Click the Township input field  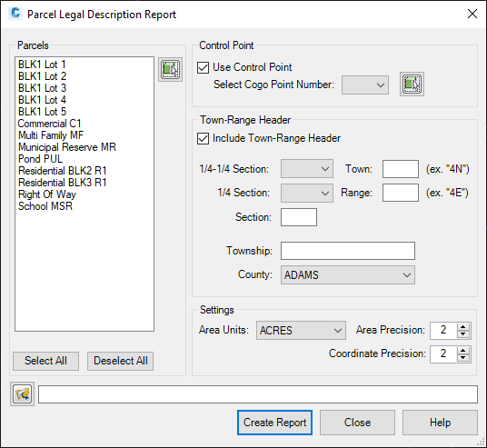(x=348, y=251)
